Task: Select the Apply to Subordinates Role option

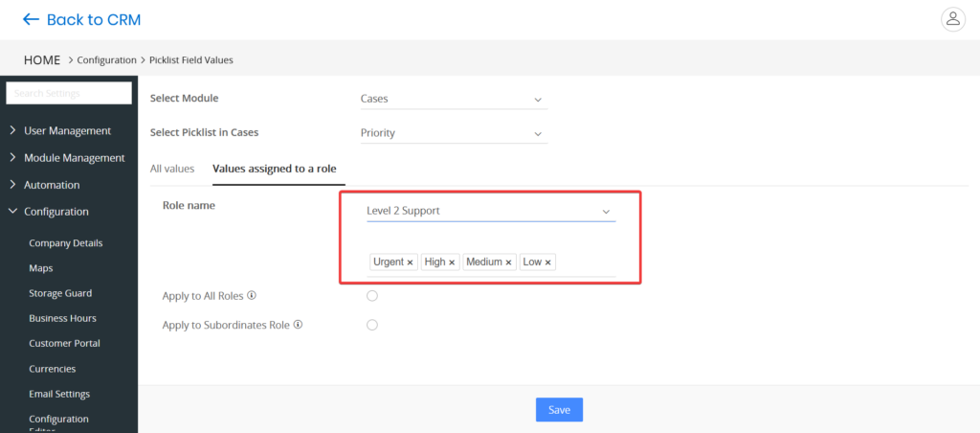Action: tap(372, 325)
